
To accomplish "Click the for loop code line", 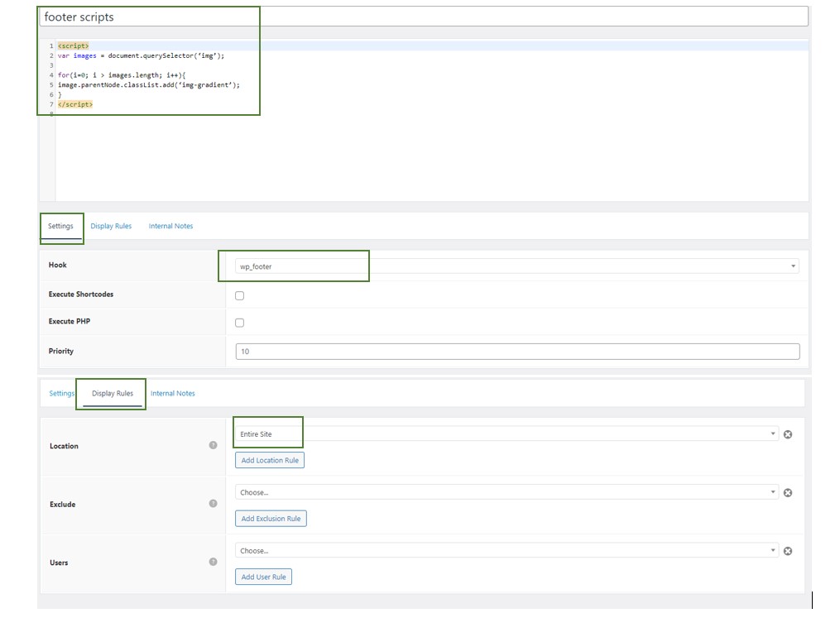I will pyautogui.click(x=122, y=75).
